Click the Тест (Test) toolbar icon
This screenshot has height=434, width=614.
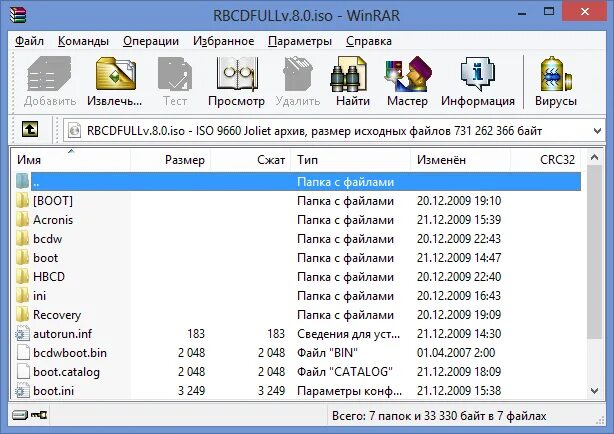tap(175, 74)
